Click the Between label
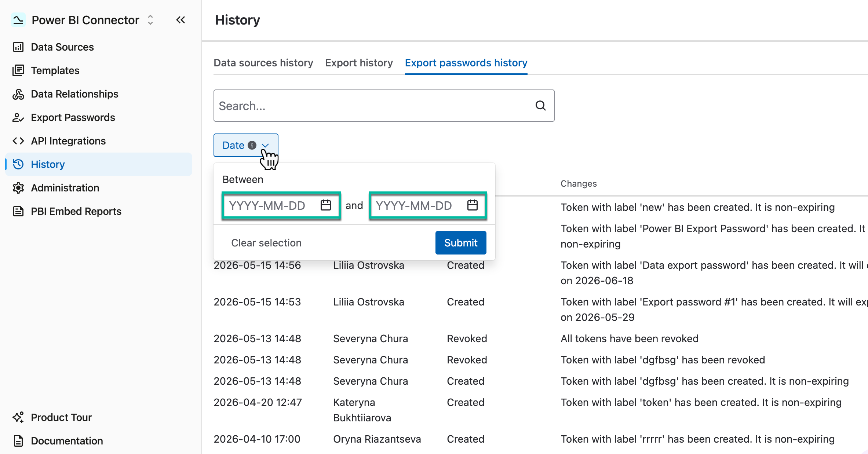868x454 pixels. [x=243, y=179]
